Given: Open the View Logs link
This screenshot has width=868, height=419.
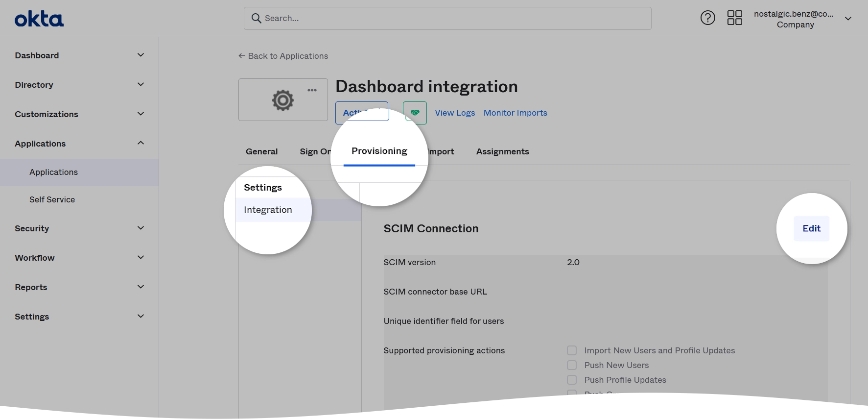Looking at the screenshot, I should coord(455,113).
